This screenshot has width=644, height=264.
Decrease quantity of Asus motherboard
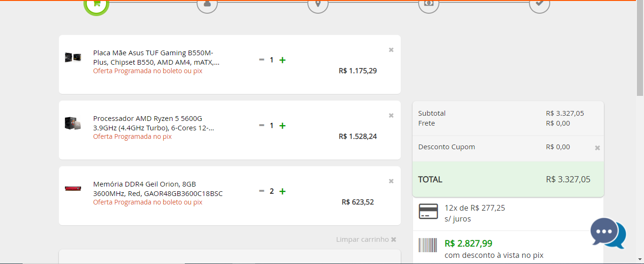262,60
